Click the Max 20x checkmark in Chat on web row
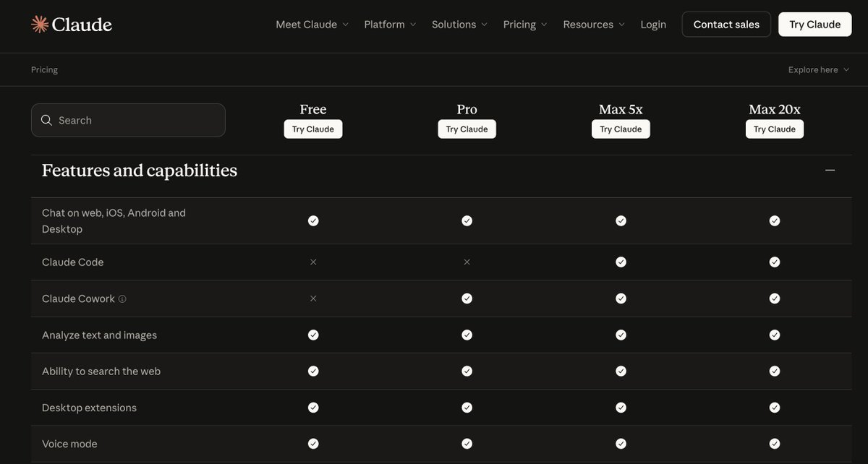The image size is (868, 464). click(775, 220)
